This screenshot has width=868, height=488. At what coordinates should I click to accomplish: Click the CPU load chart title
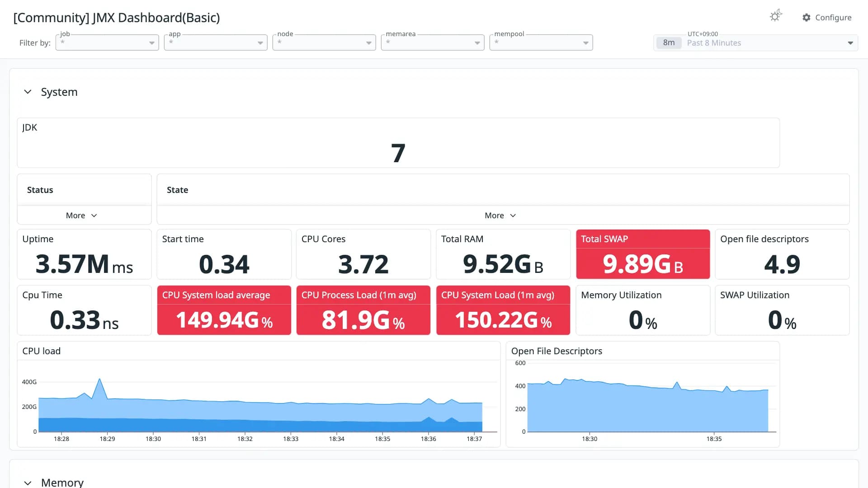pyautogui.click(x=41, y=351)
